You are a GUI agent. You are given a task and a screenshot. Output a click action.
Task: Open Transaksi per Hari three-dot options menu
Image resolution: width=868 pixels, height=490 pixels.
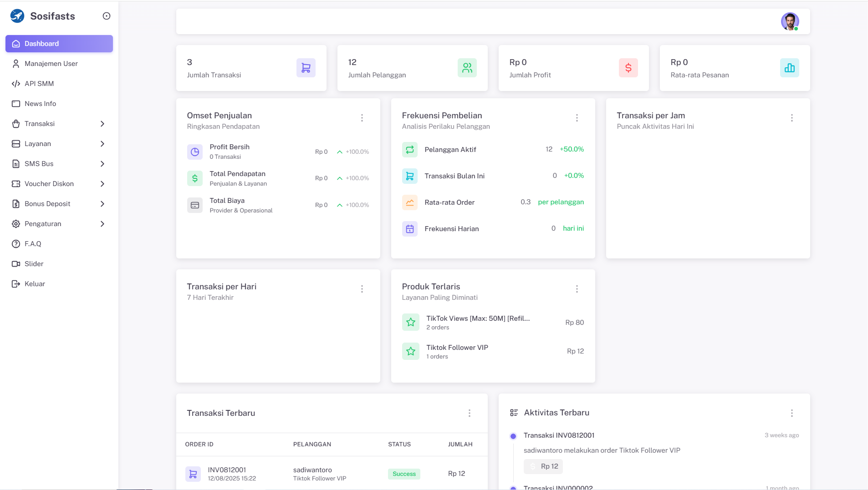(362, 289)
